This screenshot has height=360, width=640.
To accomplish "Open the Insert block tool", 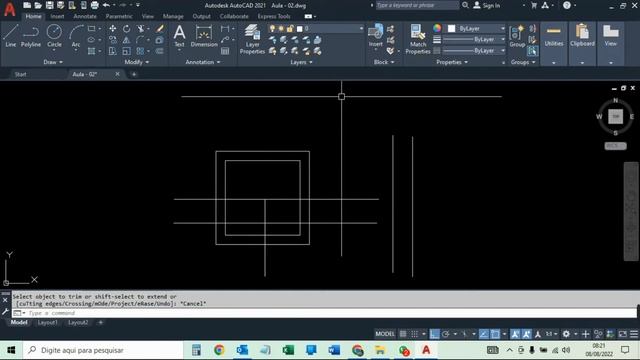I will tap(376, 36).
